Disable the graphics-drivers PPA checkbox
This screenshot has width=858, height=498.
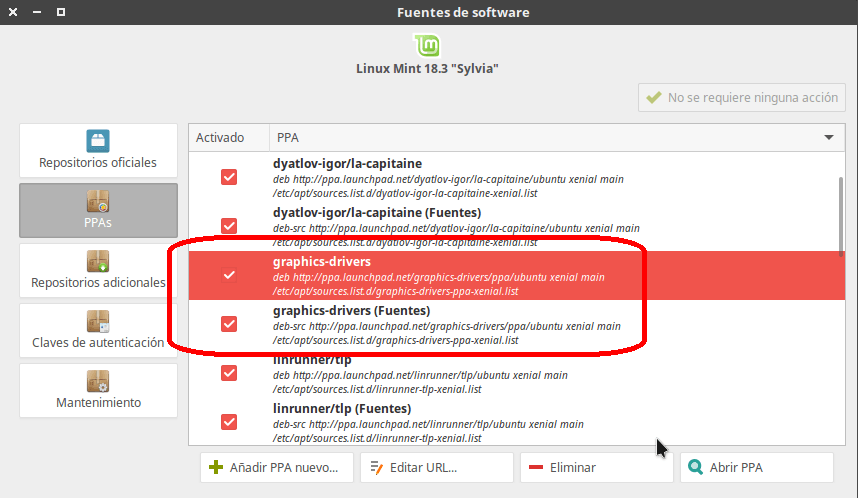pos(229,275)
